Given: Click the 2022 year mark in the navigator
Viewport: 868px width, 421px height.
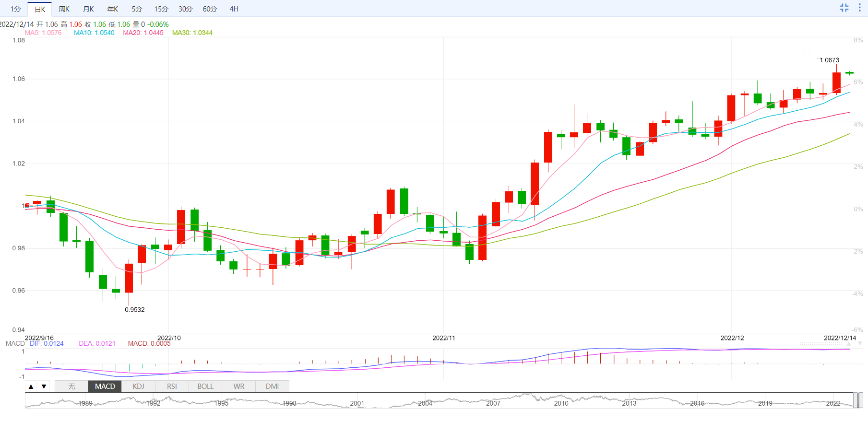Looking at the screenshot, I should pos(833,403).
